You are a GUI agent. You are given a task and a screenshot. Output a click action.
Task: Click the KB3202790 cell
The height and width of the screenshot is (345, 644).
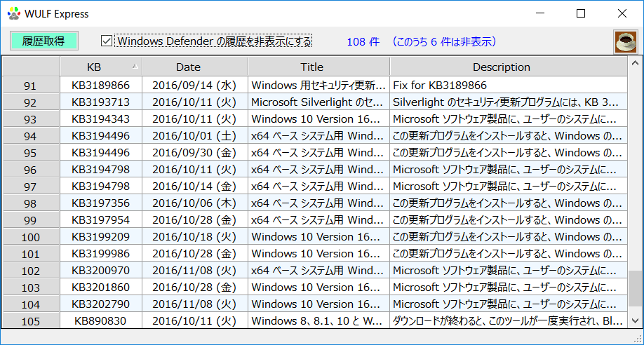(x=101, y=304)
